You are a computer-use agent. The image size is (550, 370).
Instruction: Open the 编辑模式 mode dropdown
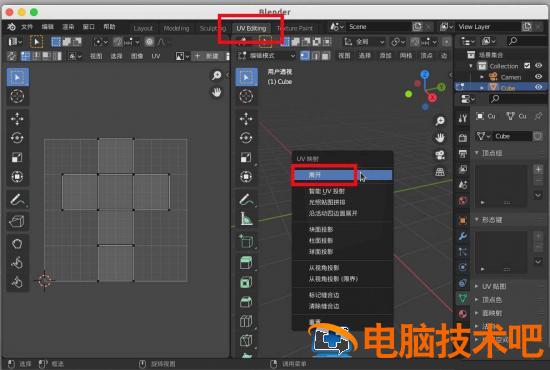(267, 56)
